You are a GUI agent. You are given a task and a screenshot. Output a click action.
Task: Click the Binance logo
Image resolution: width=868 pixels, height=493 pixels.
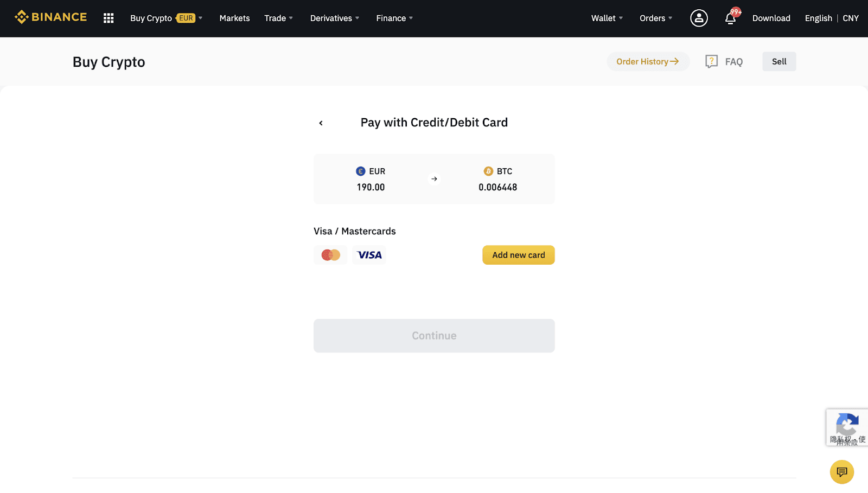pos(50,17)
